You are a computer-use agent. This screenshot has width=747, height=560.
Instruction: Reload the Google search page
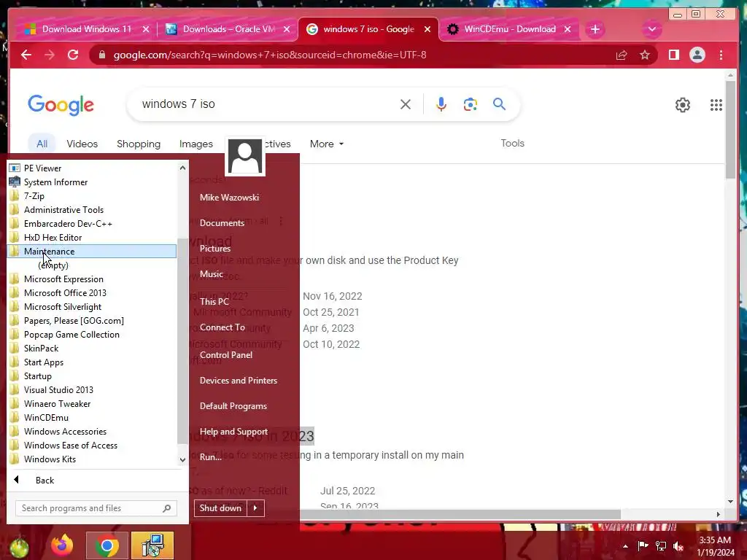pos(73,55)
